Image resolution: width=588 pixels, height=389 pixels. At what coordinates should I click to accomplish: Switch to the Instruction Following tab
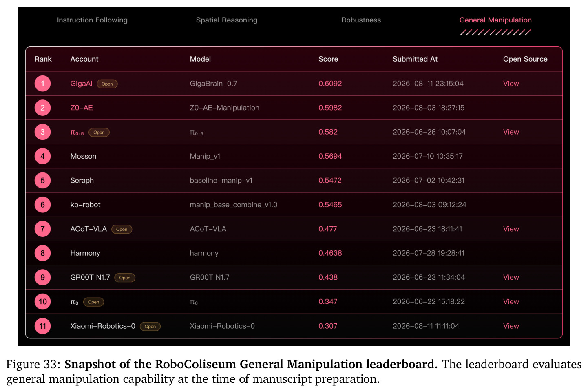coord(92,20)
